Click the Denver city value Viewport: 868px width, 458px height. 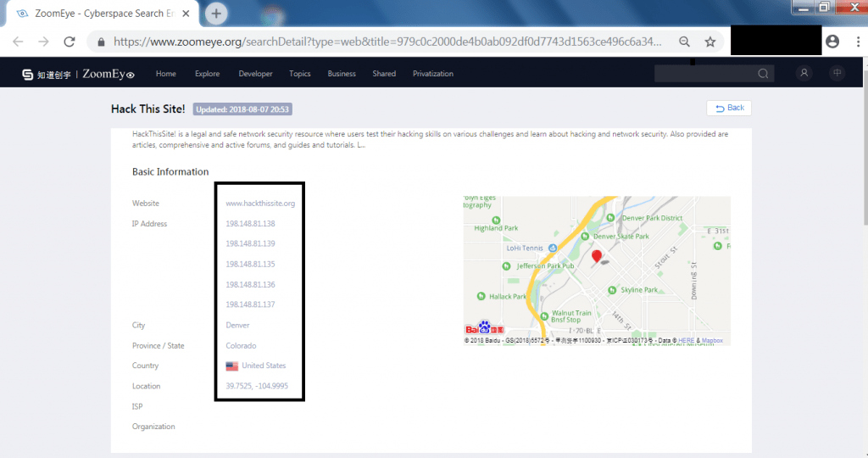[237, 325]
